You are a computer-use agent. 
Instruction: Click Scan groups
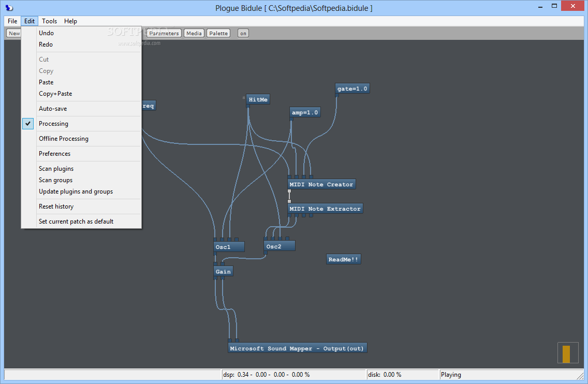point(81,180)
